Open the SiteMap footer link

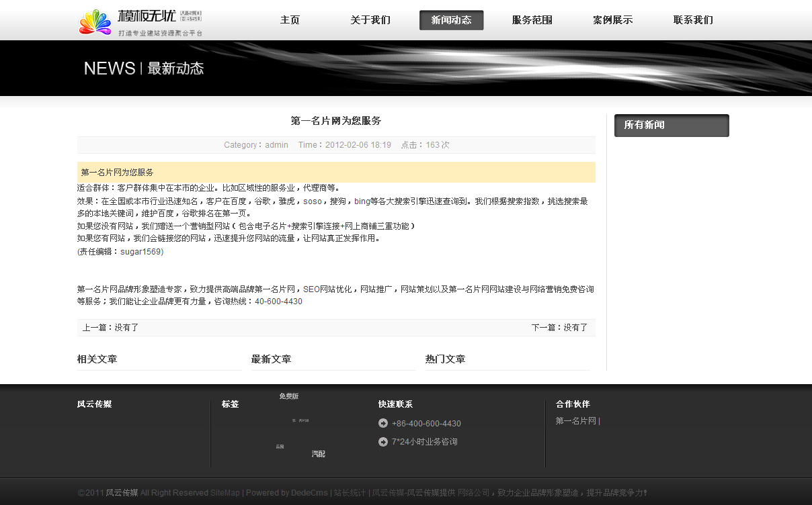pos(225,493)
